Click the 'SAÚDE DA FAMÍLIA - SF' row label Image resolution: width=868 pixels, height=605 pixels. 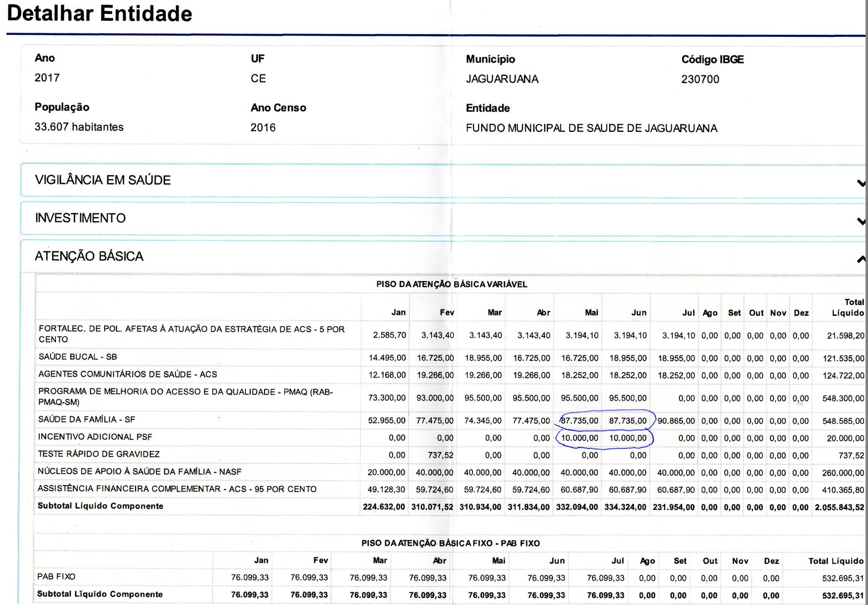(87, 419)
